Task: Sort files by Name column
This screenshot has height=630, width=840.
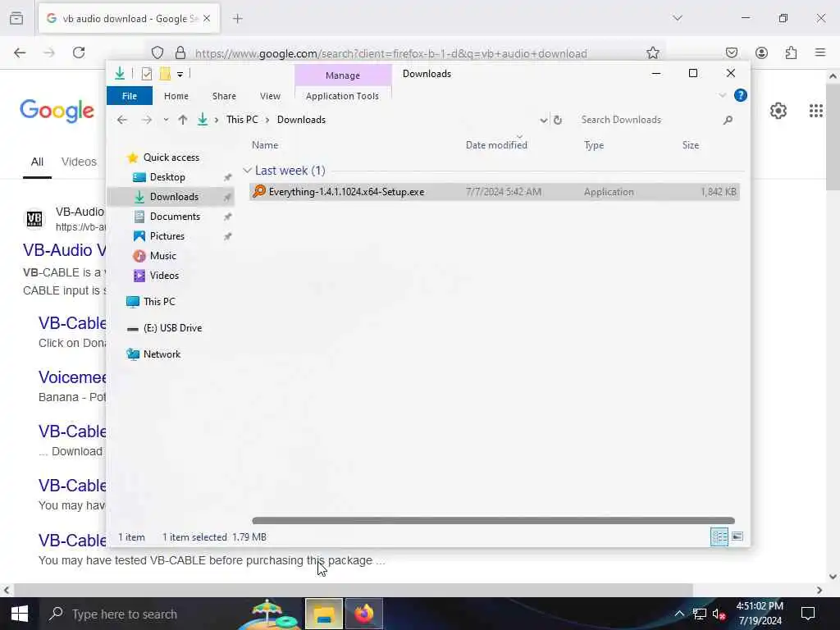Action: tap(265, 145)
